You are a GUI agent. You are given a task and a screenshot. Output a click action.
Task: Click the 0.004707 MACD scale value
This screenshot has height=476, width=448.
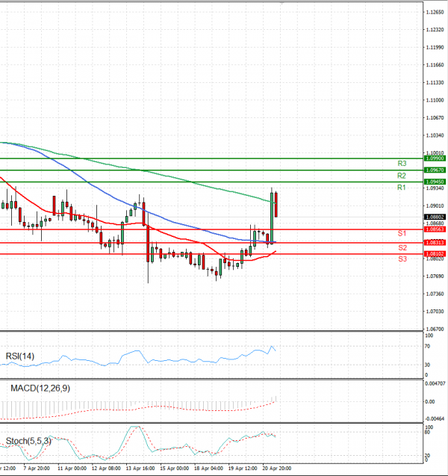pyautogui.click(x=435, y=384)
